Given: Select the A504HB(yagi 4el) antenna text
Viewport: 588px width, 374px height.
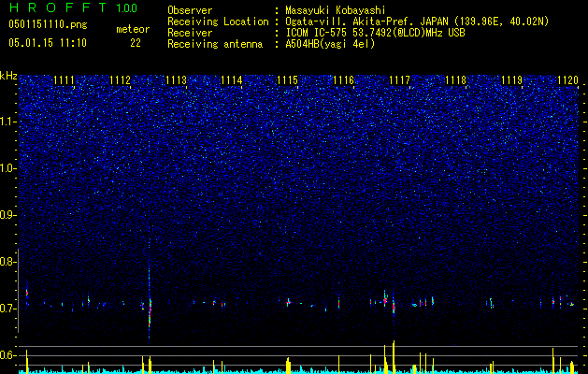Looking at the screenshot, I should (330, 44).
